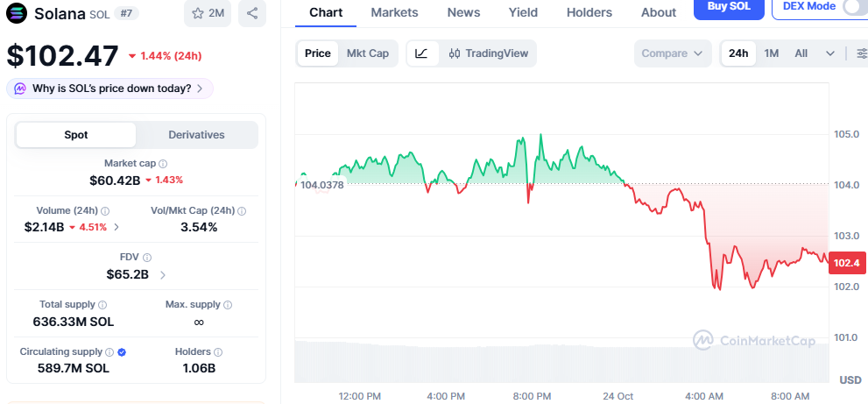Toggle the DEX Mode switch

tap(855, 7)
